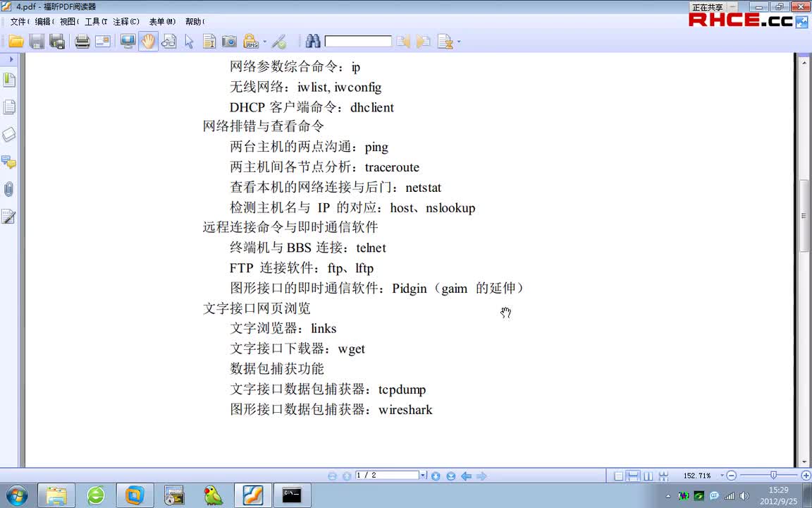The image size is (812, 508).
Task: Go to first page button in status bar
Action: point(333,476)
